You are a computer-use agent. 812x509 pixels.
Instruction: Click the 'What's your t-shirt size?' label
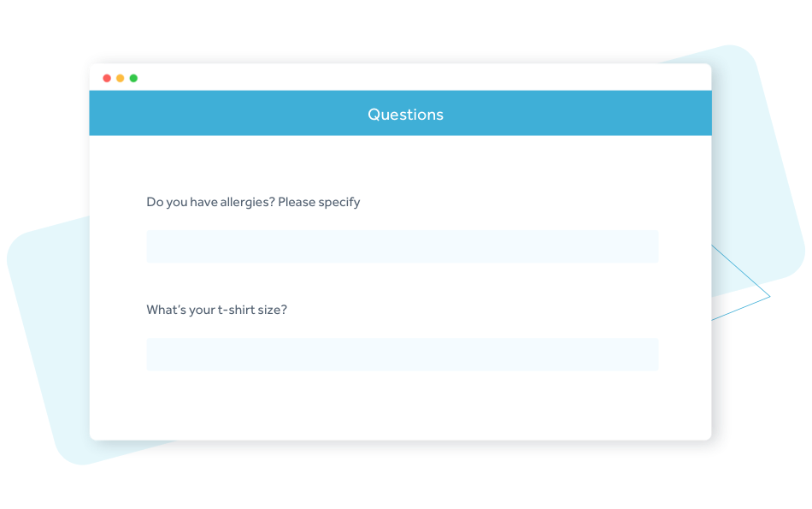pyautogui.click(x=216, y=310)
